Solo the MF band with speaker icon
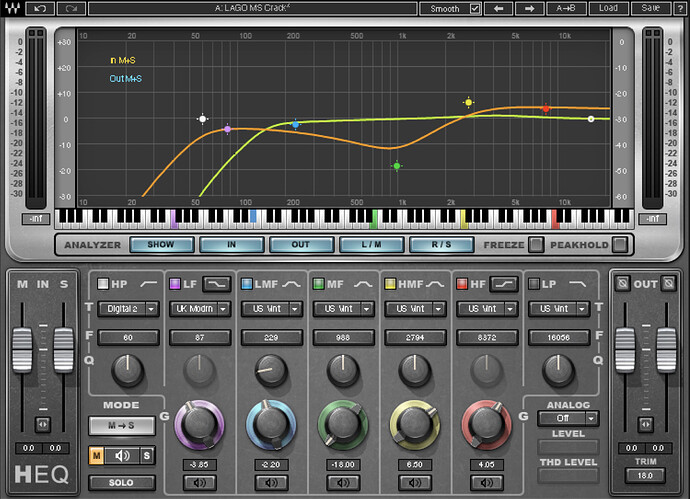 343,483
